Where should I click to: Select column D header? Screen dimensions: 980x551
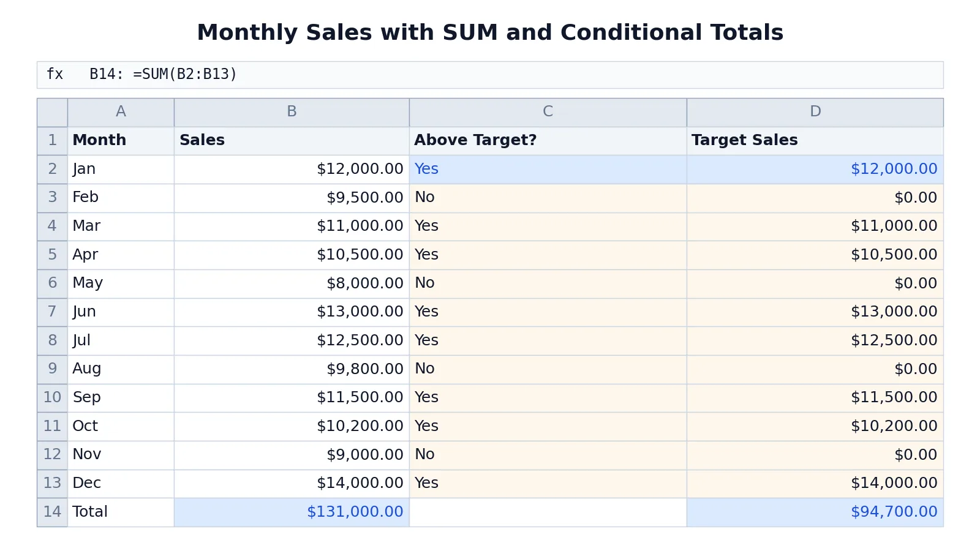click(x=815, y=112)
